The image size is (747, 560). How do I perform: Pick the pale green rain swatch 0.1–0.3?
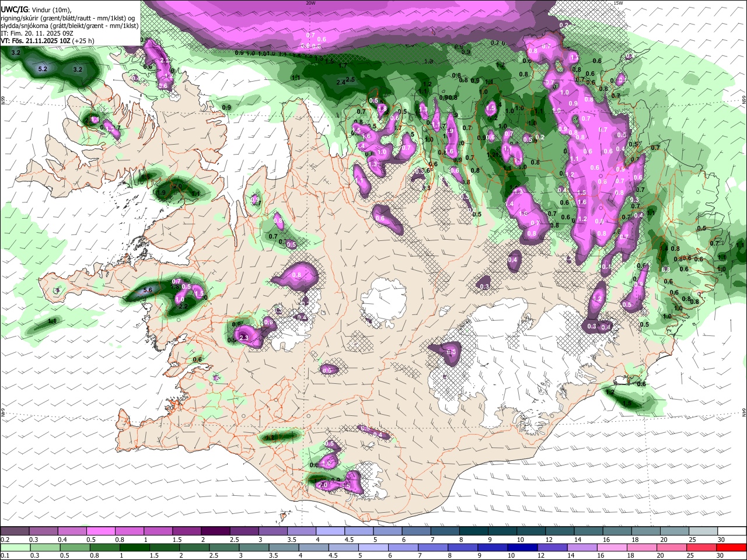[x=16, y=547]
